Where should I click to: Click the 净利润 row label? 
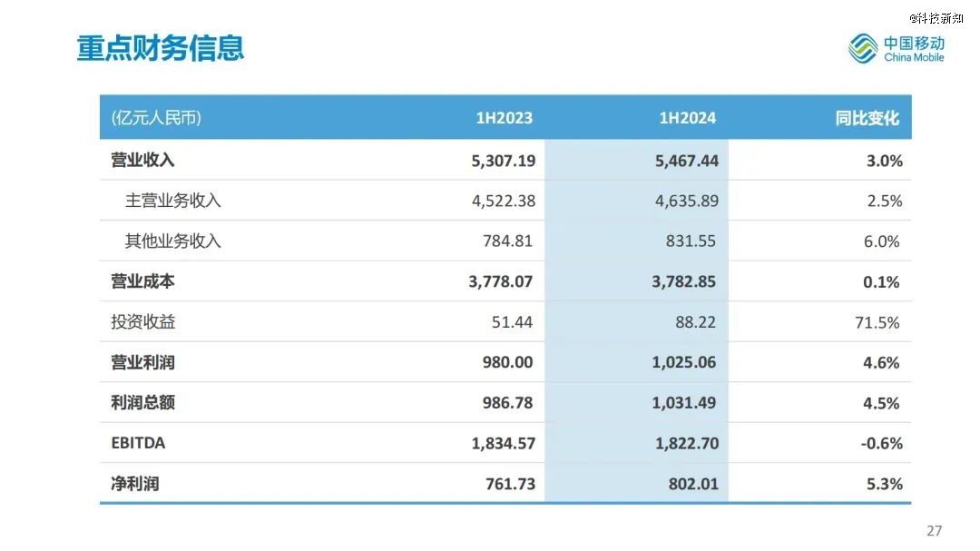135,484
